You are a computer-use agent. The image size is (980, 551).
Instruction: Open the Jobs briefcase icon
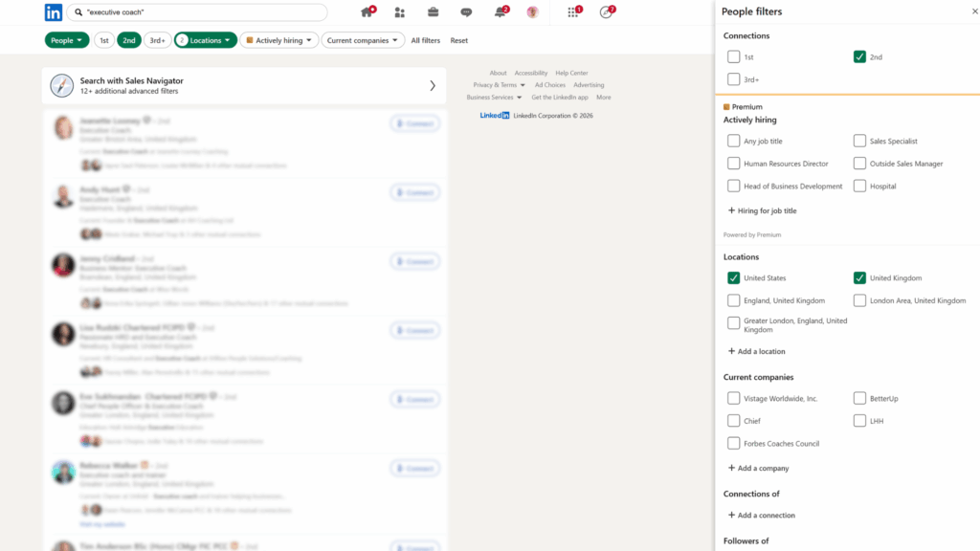tap(433, 11)
